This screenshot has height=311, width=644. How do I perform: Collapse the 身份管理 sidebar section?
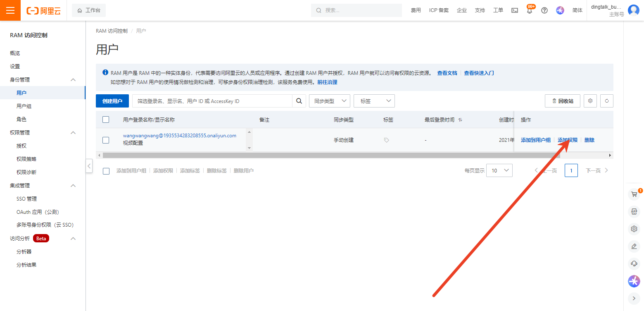(x=73, y=79)
